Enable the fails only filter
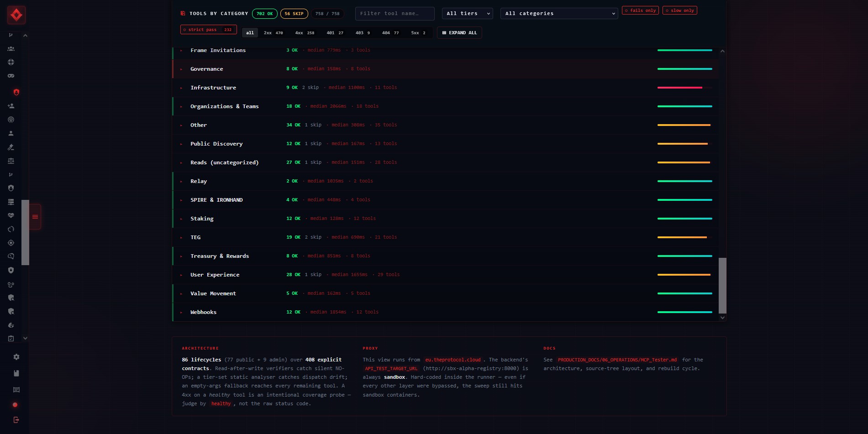868x434 pixels. tap(640, 10)
